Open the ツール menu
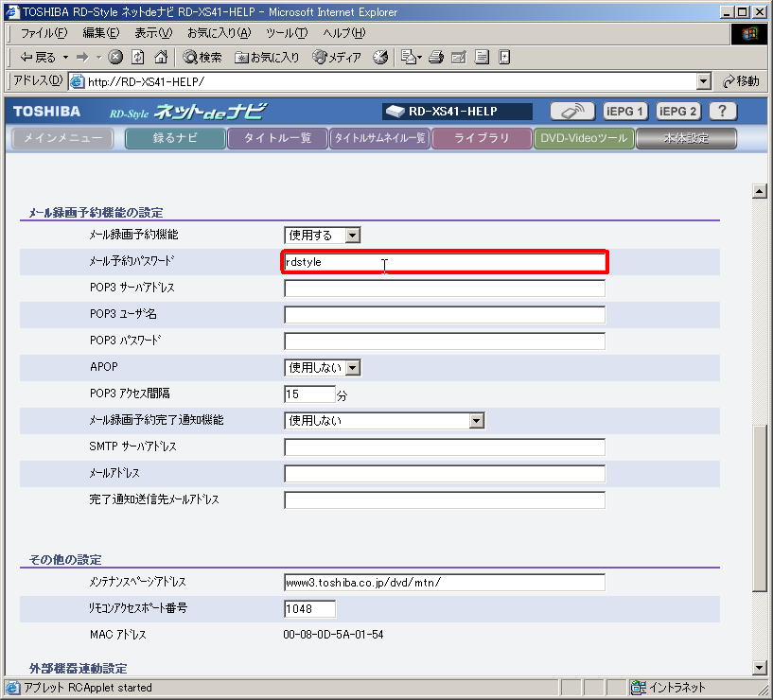773x700 pixels. pyautogui.click(x=287, y=33)
